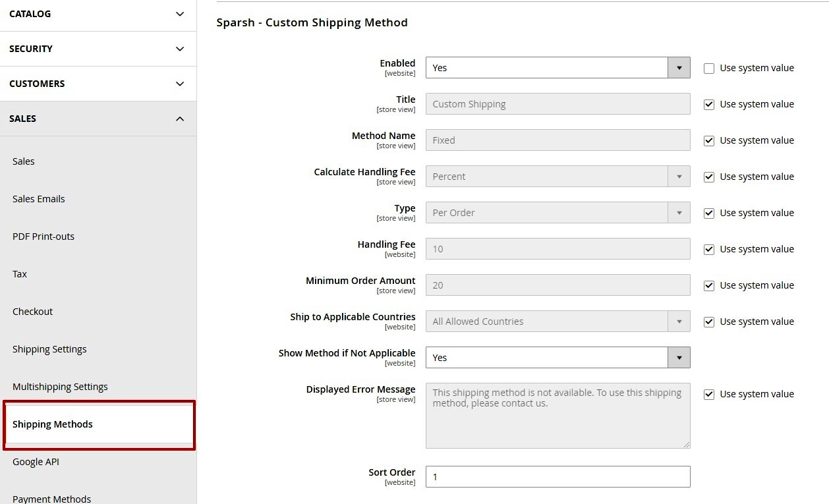Uncheck Use system value for Displayed Error Message
The width and height of the screenshot is (829, 504).
tap(709, 393)
